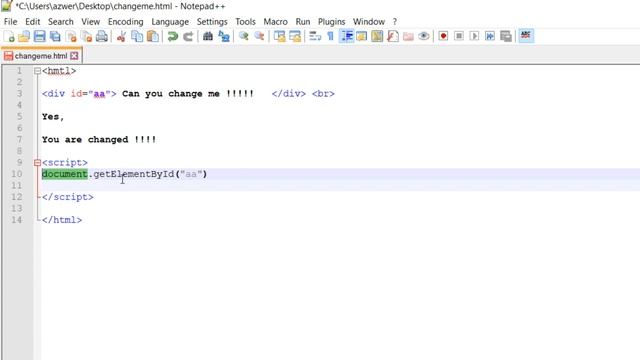Open the Folder as Workspace icon

pyautogui.click(x=408, y=36)
